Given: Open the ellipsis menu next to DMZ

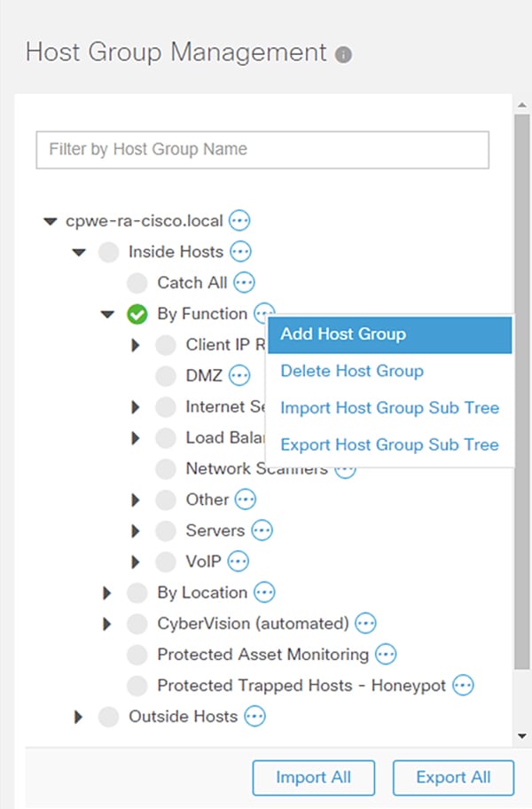Looking at the screenshot, I should (x=239, y=375).
